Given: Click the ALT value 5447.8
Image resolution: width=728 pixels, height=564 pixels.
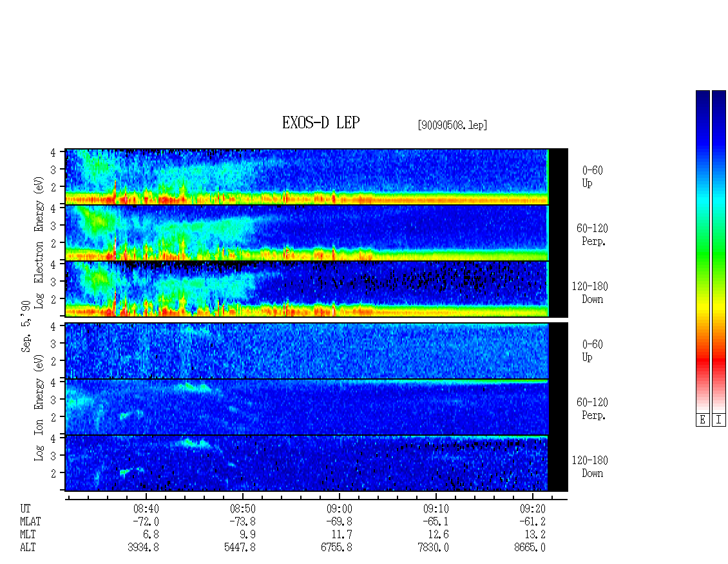Looking at the screenshot, I should pyautogui.click(x=240, y=548).
